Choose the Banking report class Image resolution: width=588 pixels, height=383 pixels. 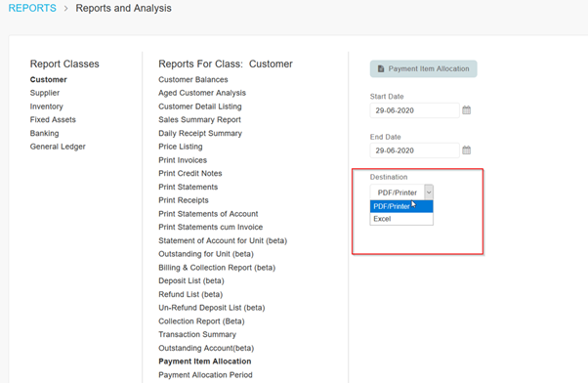point(44,133)
